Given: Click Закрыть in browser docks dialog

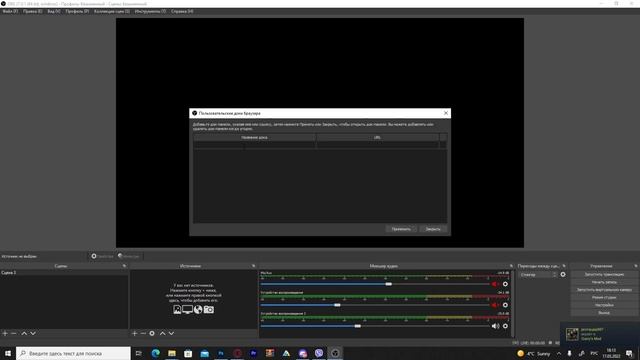Looking at the screenshot, I should pyautogui.click(x=433, y=229).
